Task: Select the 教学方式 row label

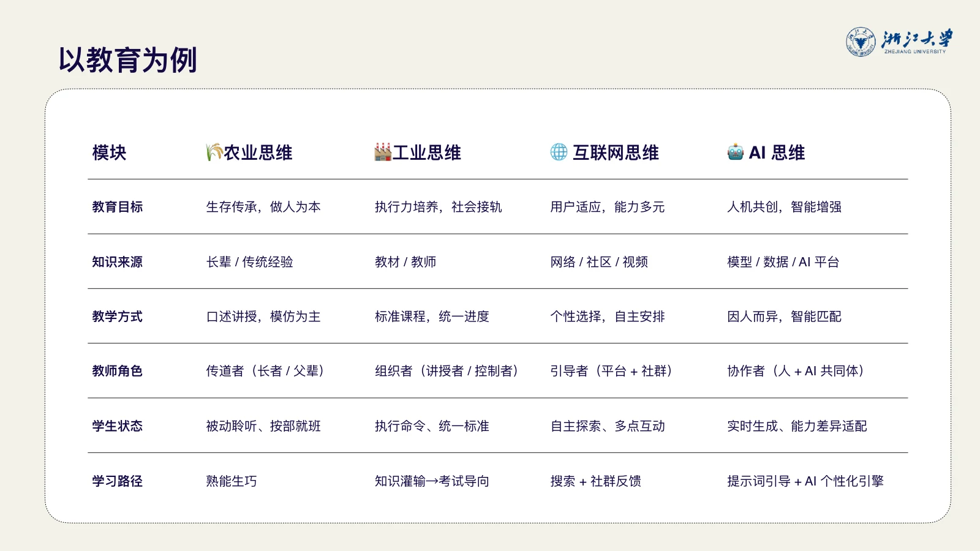Action: click(117, 317)
